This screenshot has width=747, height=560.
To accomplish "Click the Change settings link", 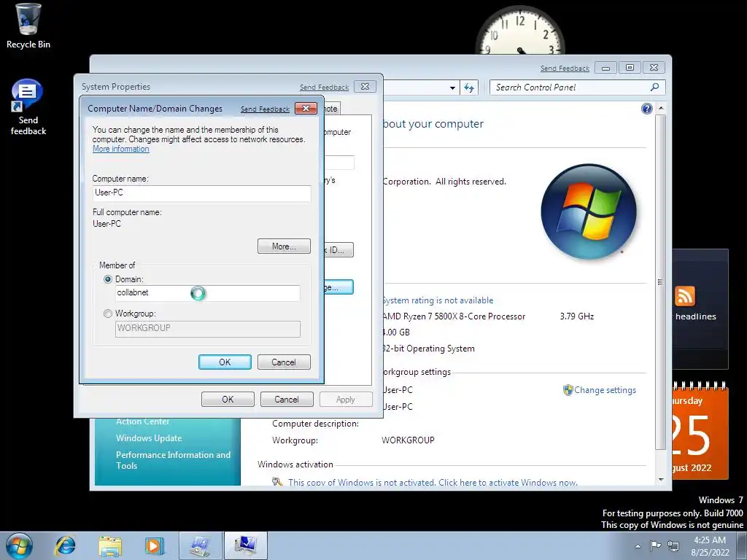I will pos(605,390).
